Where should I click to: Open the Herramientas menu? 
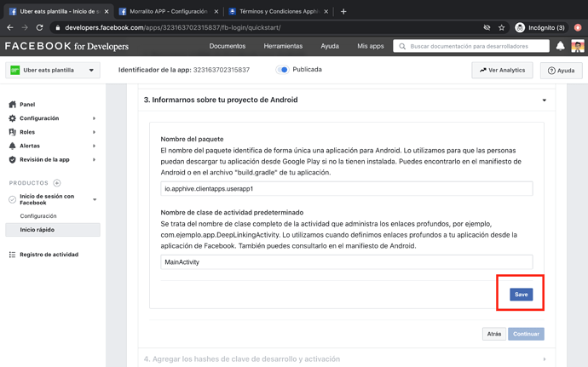(283, 46)
